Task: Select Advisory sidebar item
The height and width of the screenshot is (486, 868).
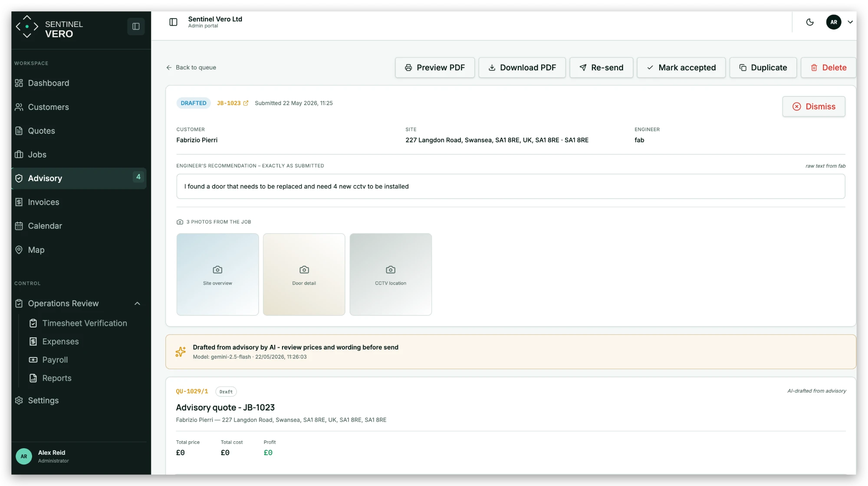Action: point(79,178)
